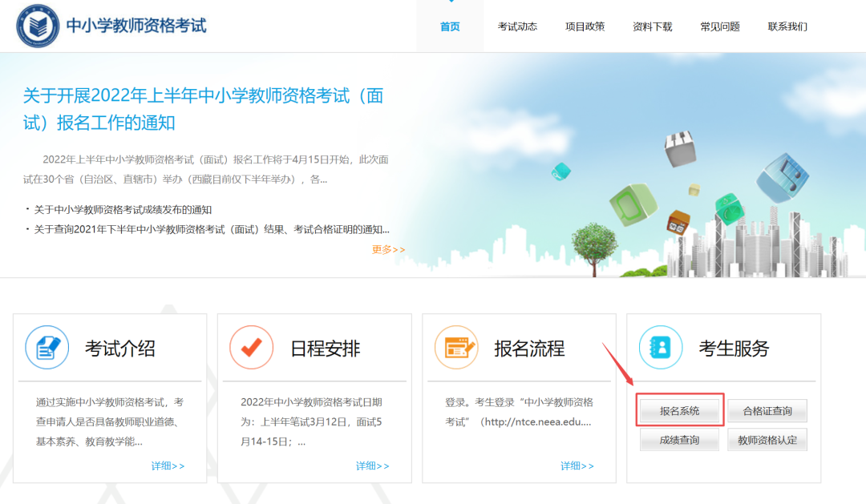Open the 关于中小学教师资格考试成绩发布的通知 link
866x504 pixels.
[x=123, y=209]
